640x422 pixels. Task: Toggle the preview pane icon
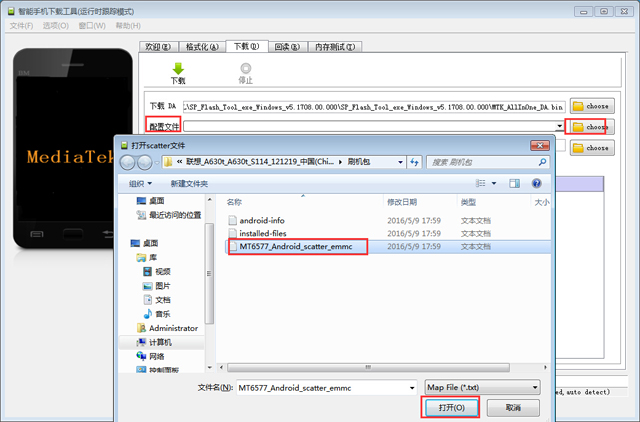[514, 183]
